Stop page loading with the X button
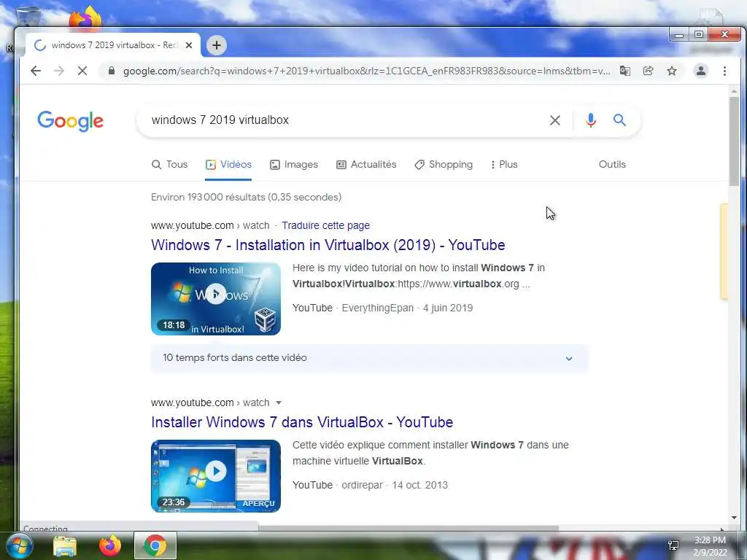 point(82,71)
